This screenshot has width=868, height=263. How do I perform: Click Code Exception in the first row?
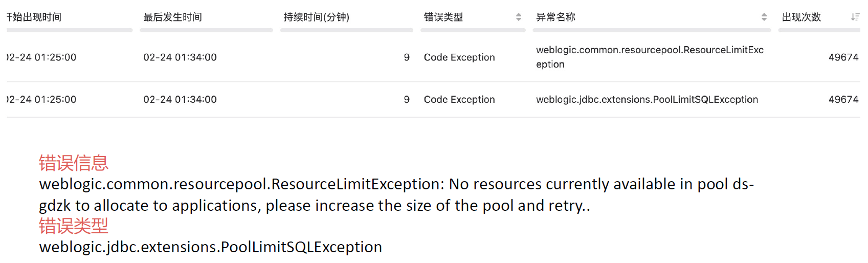coord(459,57)
